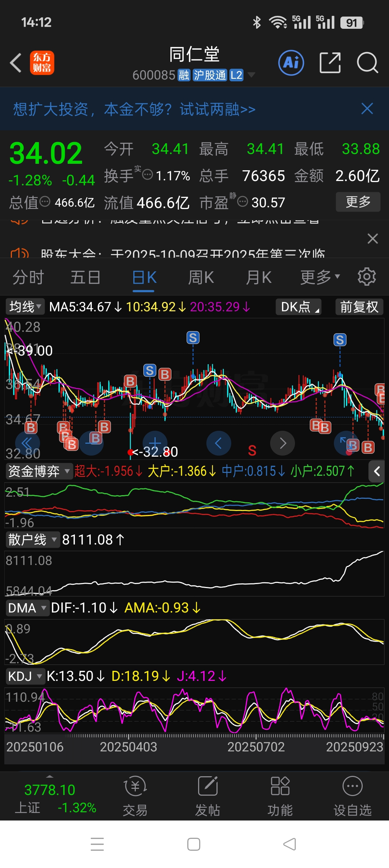Close the 两融 promotion banner
The height and width of the screenshot is (868, 389).
pyautogui.click(x=367, y=109)
